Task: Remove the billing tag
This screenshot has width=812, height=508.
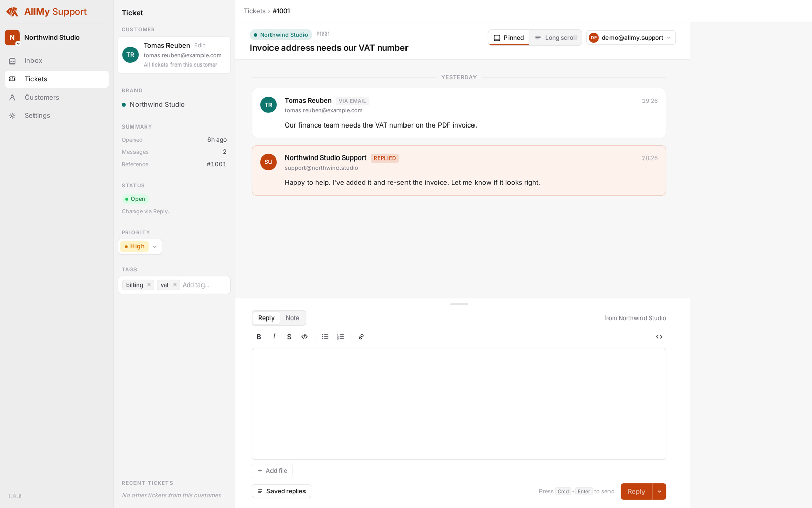Action: click(149, 285)
